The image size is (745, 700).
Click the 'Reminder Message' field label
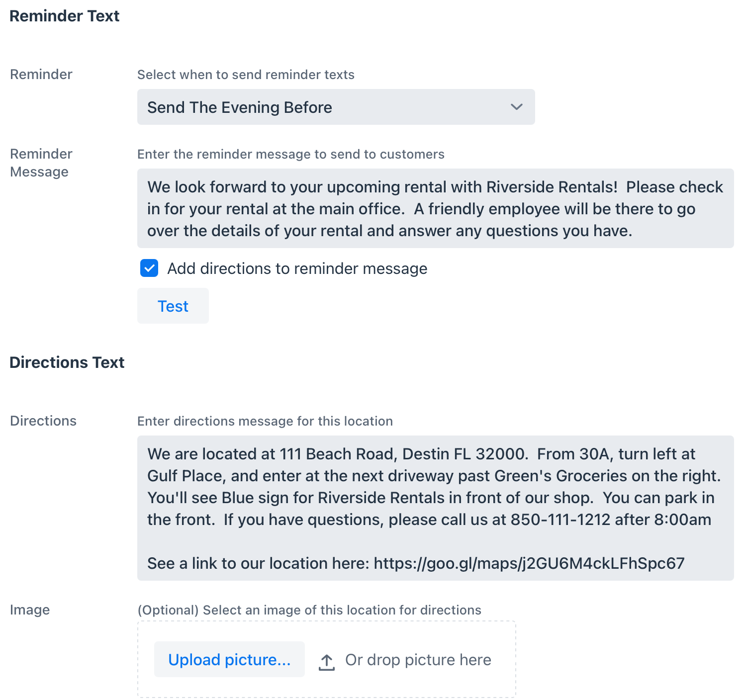click(41, 163)
